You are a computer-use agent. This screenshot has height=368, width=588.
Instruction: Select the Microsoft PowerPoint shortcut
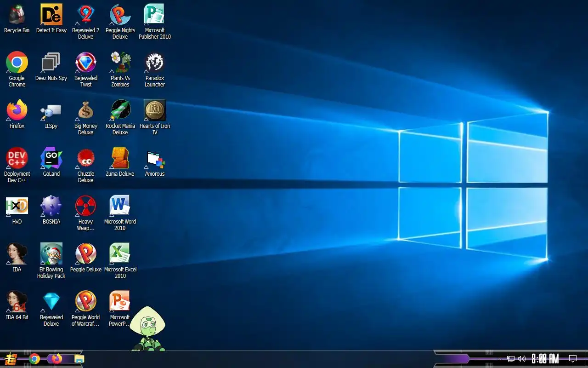(x=120, y=308)
